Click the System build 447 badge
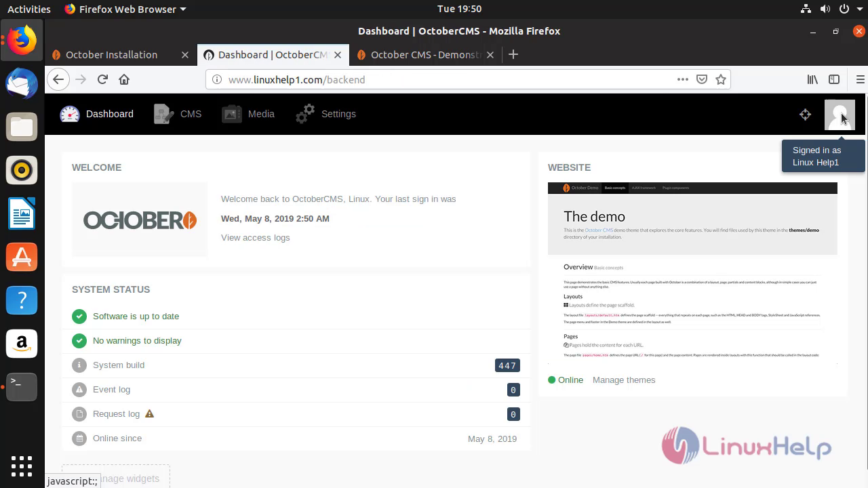The width and height of the screenshot is (868, 488). point(507,365)
